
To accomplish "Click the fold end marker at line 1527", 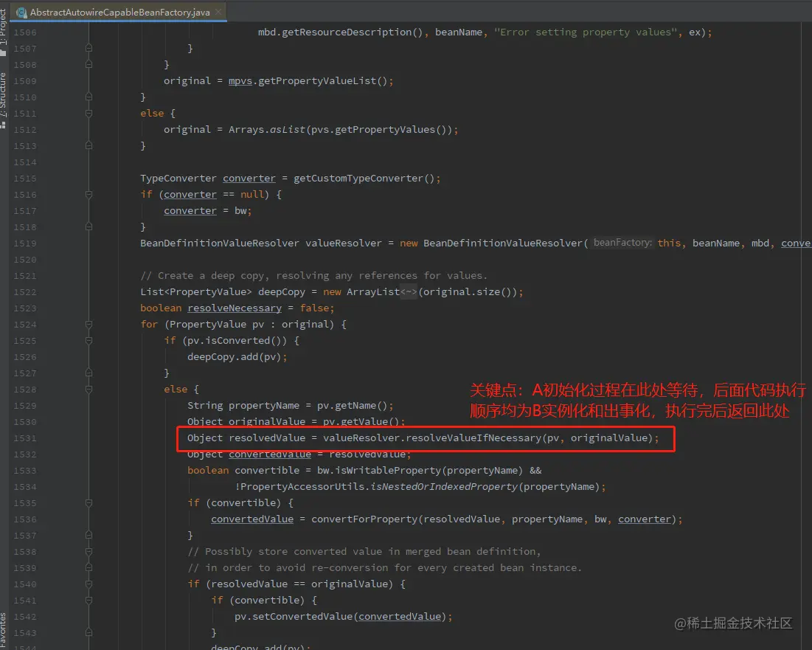I will (89, 373).
